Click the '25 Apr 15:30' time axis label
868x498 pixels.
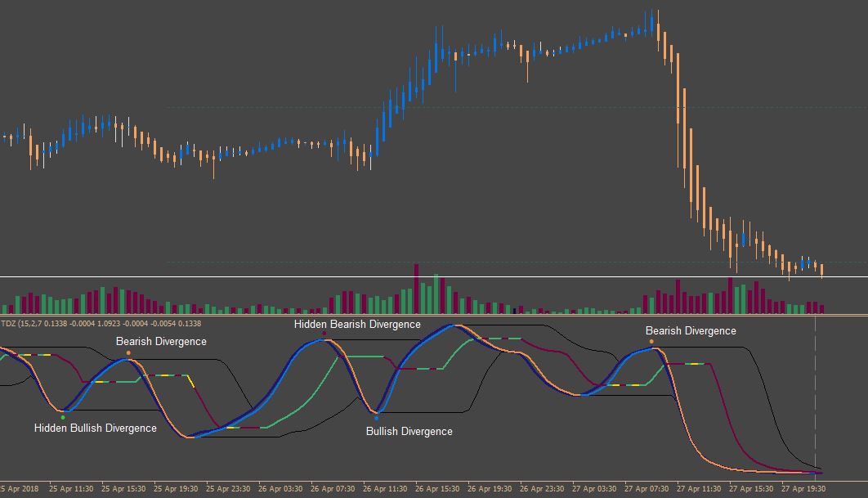123,488
